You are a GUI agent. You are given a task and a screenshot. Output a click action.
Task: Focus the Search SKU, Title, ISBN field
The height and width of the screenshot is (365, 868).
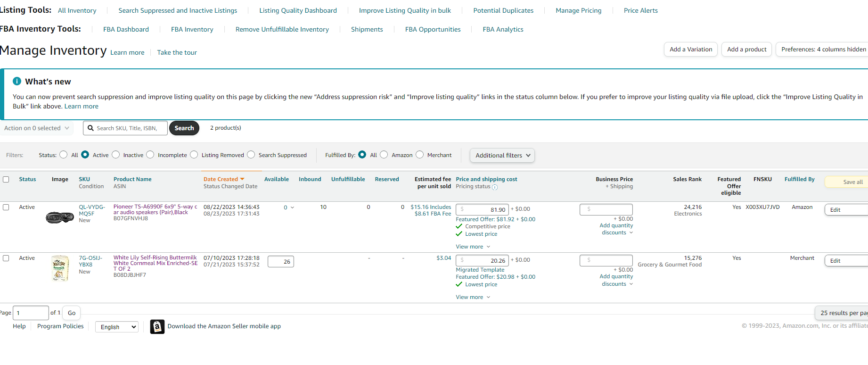(x=125, y=128)
